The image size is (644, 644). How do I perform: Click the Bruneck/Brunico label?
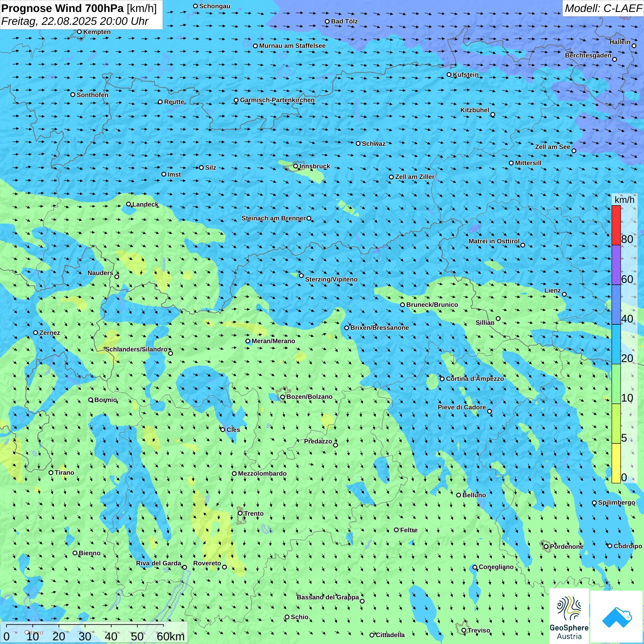click(432, 305)
